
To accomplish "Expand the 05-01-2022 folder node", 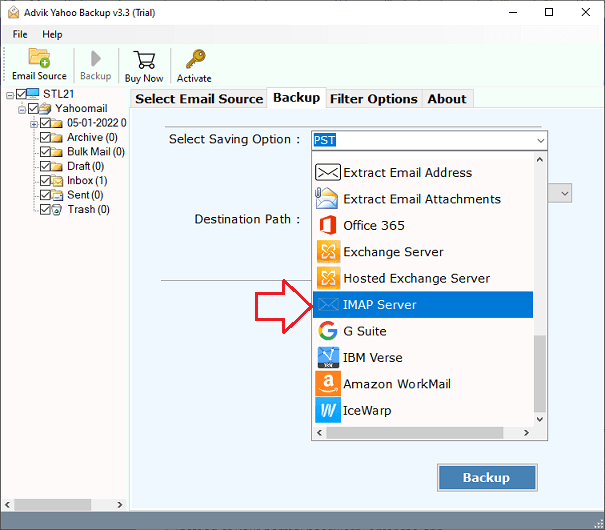I will coord(34,124).
